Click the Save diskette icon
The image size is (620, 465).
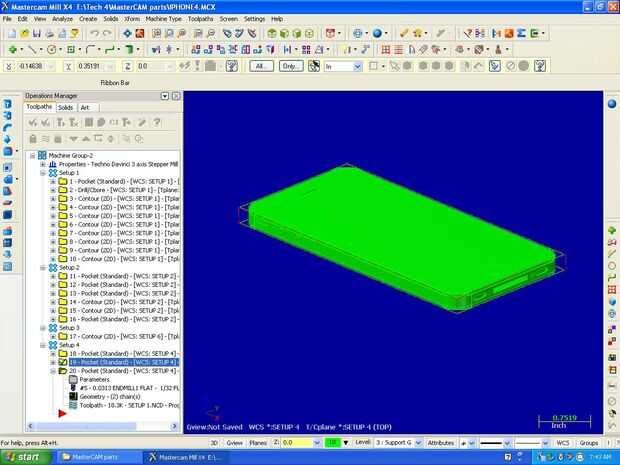click(37, 34)
